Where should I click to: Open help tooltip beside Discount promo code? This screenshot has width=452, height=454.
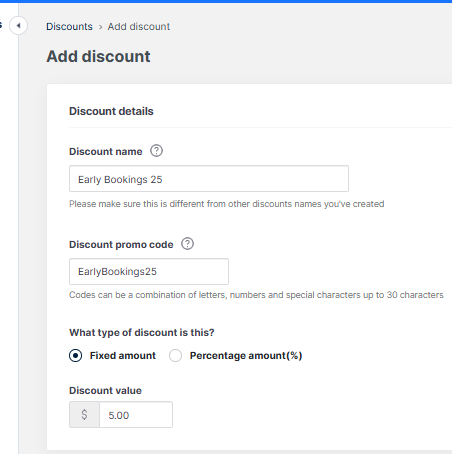(187, 244)
